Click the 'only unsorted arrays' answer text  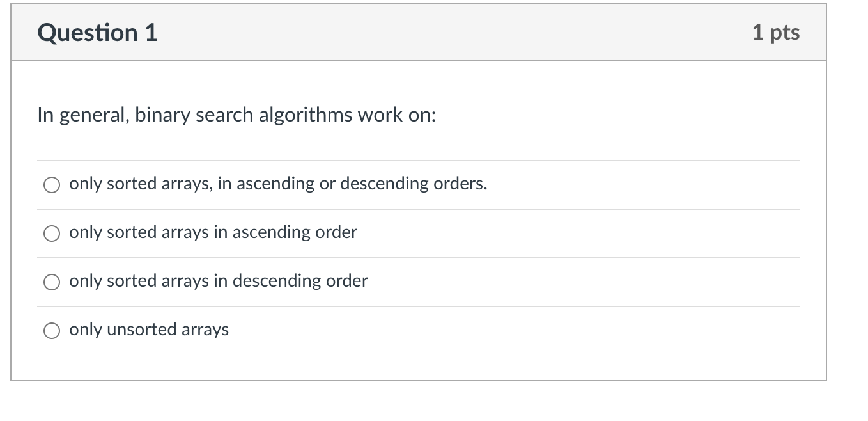[149, 330]
